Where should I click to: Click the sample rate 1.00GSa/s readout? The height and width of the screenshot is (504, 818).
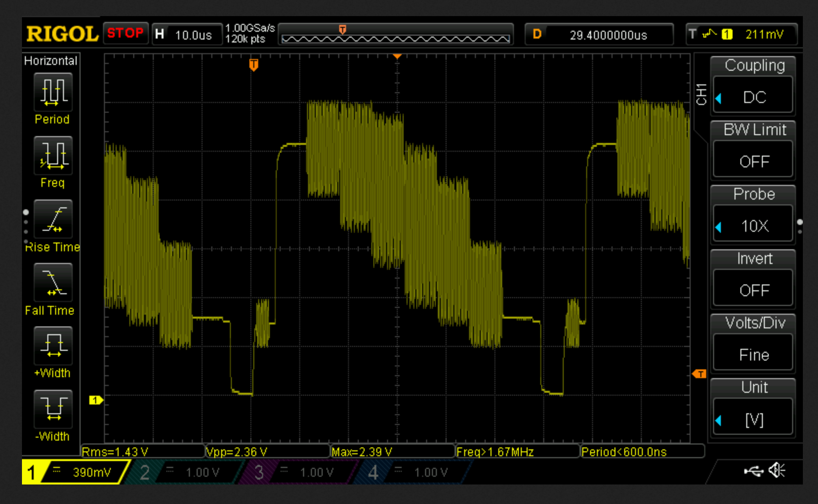click(x=250, y=28)
